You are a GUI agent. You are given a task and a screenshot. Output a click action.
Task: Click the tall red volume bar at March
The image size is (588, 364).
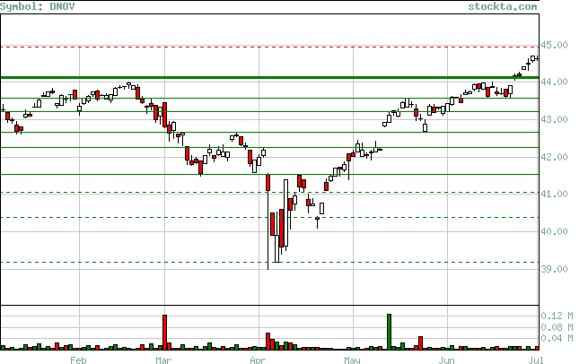[x=164, y=332]
